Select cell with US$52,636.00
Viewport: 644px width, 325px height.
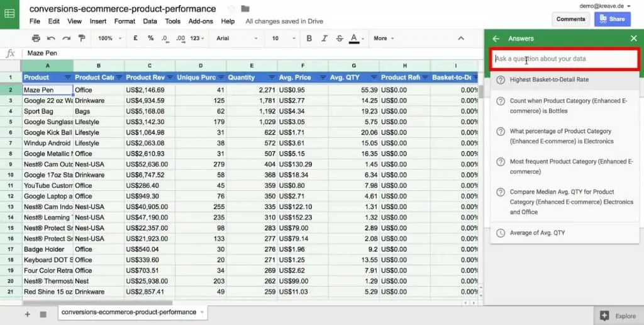pos(150,164)
